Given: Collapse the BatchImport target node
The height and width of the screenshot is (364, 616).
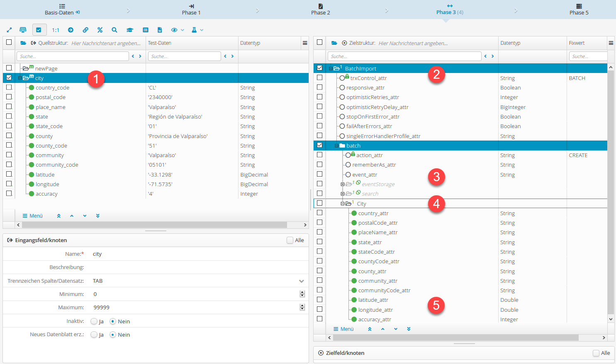Looking at the screenshot, I should [331, 68].
